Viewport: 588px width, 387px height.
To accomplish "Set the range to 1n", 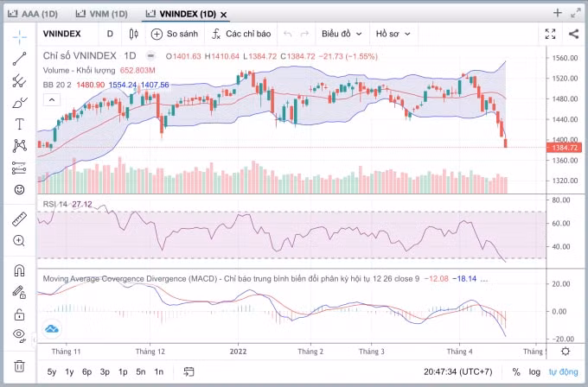I will [x=158, y=372].
